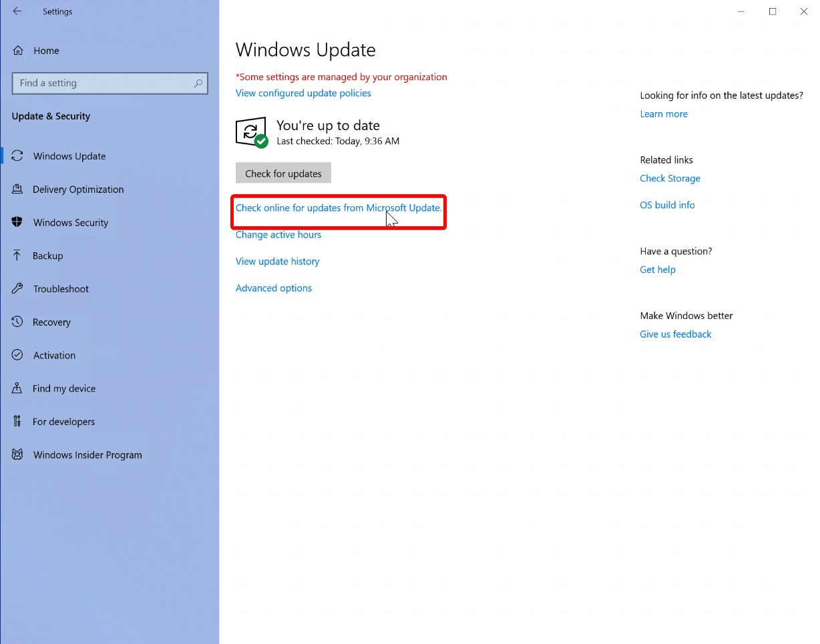Focus the Find a setting search box
Viewport: 820px width, 644px height.
click(100, 83)
